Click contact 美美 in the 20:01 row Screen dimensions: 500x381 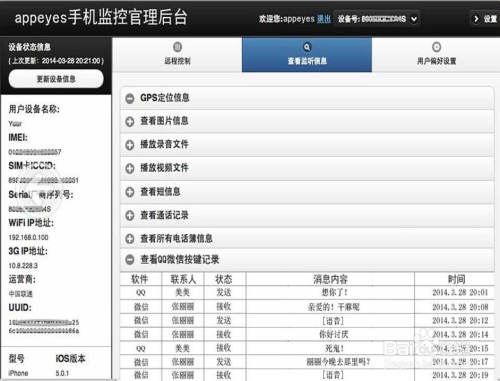(x=183, y=293)
